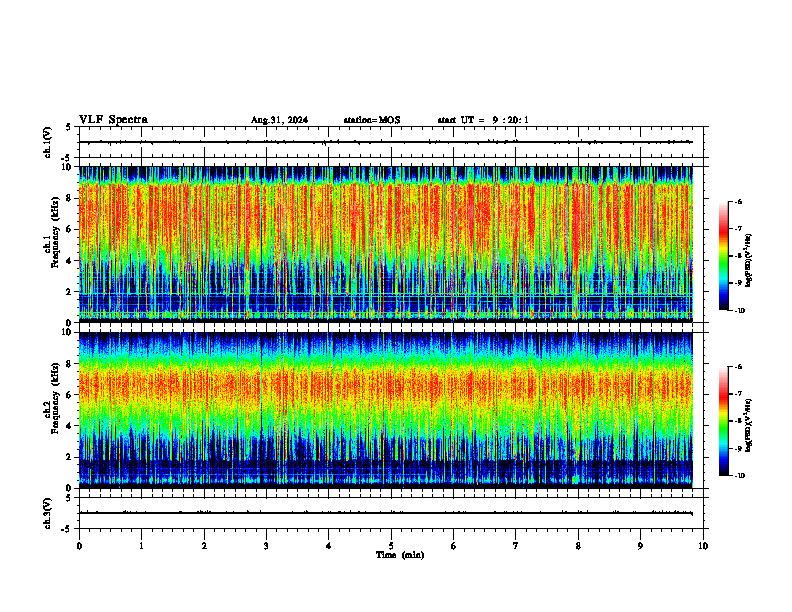Click the "-6" tick on ch.1 colorbar
Image resolution: width=792 pixels, height=612 pixels.
click(x=738, y=201)
